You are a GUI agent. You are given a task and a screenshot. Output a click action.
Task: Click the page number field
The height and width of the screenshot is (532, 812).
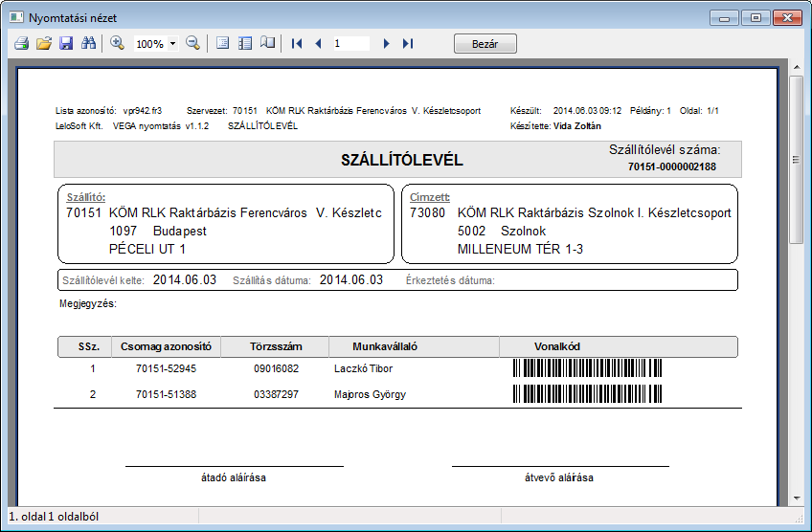pos(350,43)
